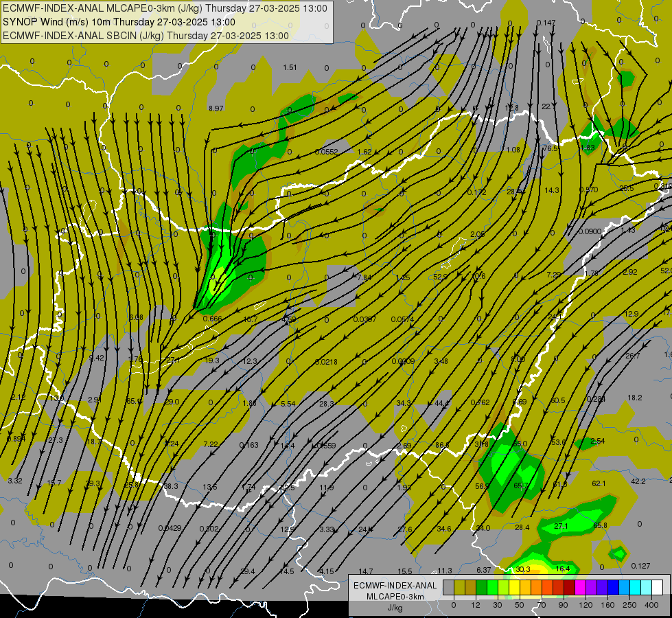Click the map value 27.1
The height and width of the screenshot is (618, 672).
(x=561, y=526)
